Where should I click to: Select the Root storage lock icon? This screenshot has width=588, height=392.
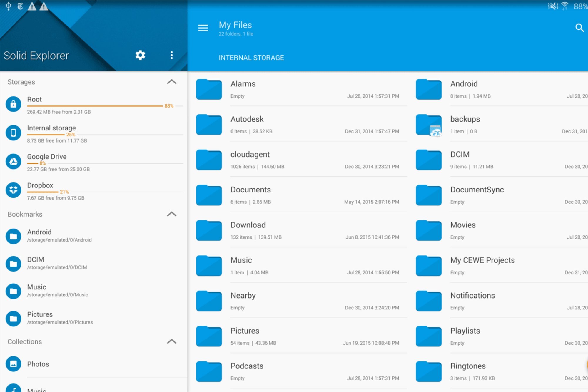14,104
